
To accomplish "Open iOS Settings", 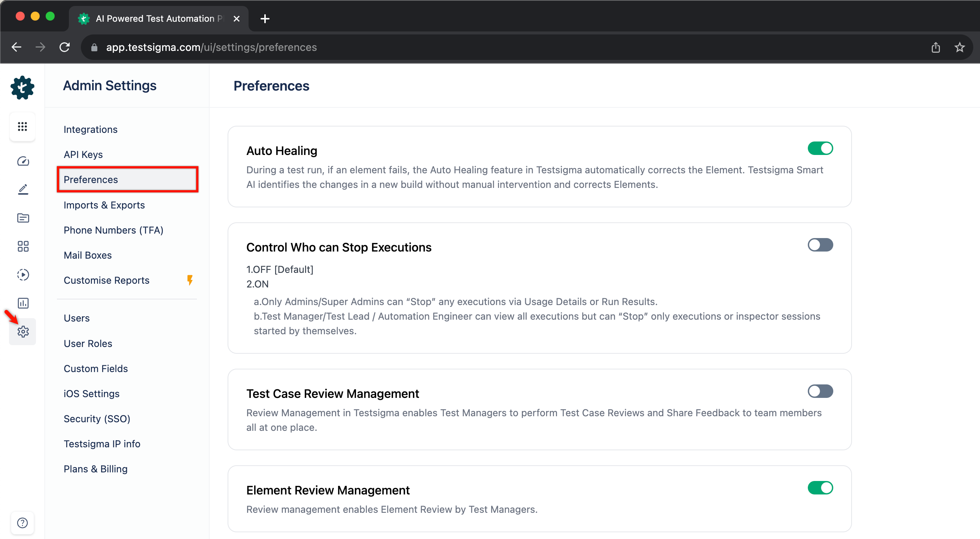I will pos(92,394).
